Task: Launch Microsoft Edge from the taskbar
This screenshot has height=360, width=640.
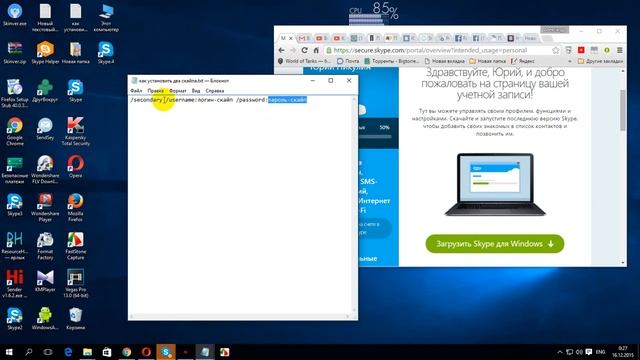Action: point(68,352)
